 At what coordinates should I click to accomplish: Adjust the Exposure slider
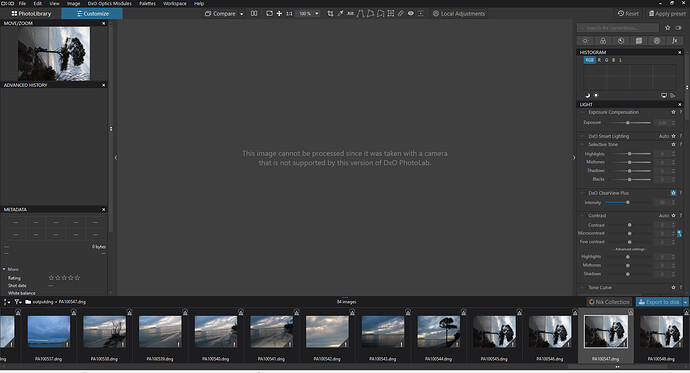(x=628, y=123)
